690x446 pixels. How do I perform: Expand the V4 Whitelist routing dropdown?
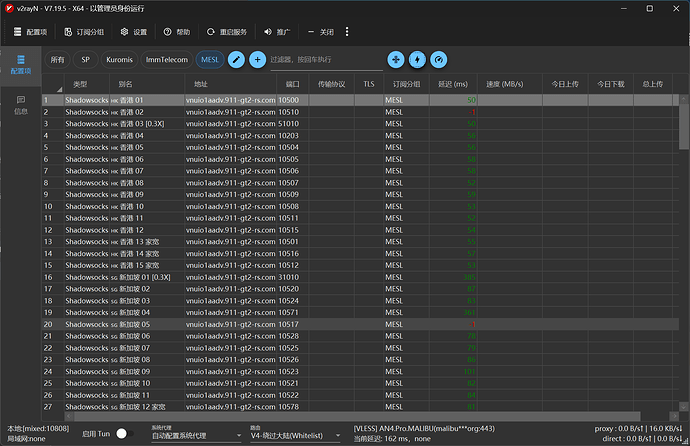(295, 435)
